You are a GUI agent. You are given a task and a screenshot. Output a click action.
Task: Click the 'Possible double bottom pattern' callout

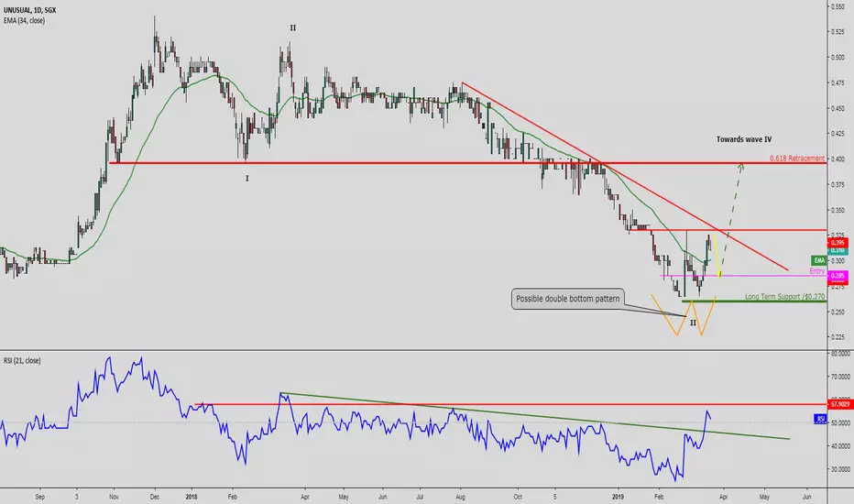567,299
